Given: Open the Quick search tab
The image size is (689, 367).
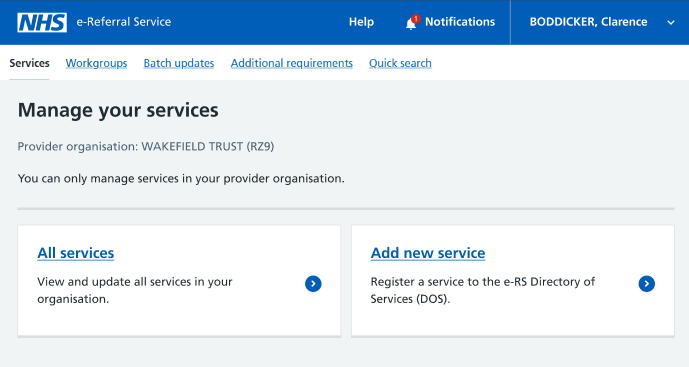Looking at the screenshot, I should tap(400, 63).
